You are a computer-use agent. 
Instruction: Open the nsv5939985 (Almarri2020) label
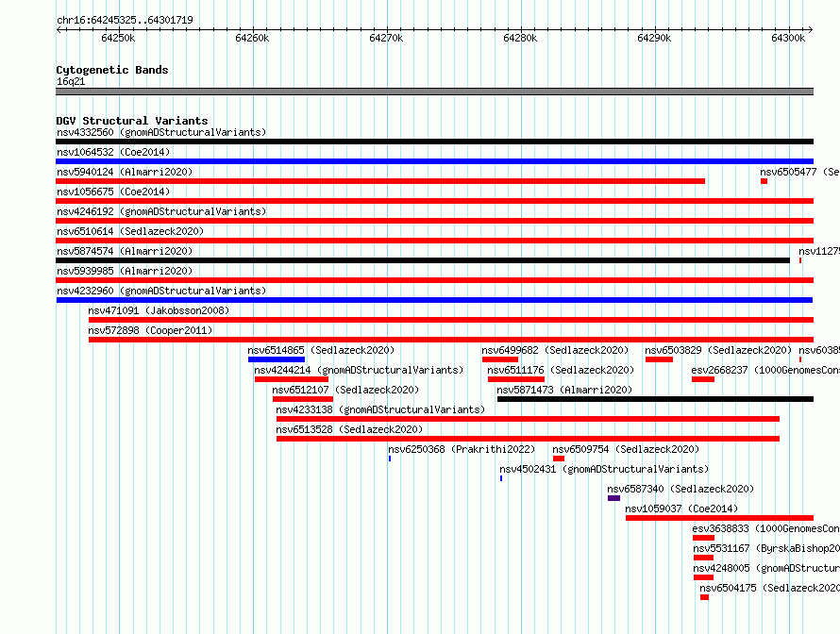tap(125, 271)
